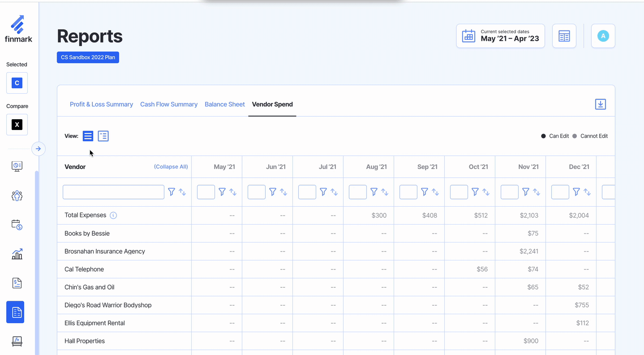Click the user avatar A button
The image size is (644, 355).
603,36
